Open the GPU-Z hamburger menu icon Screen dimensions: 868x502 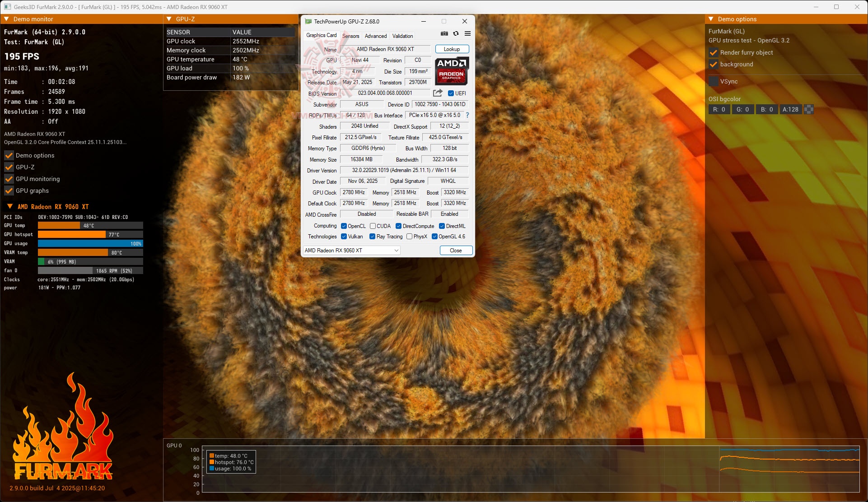pos(467,34)
